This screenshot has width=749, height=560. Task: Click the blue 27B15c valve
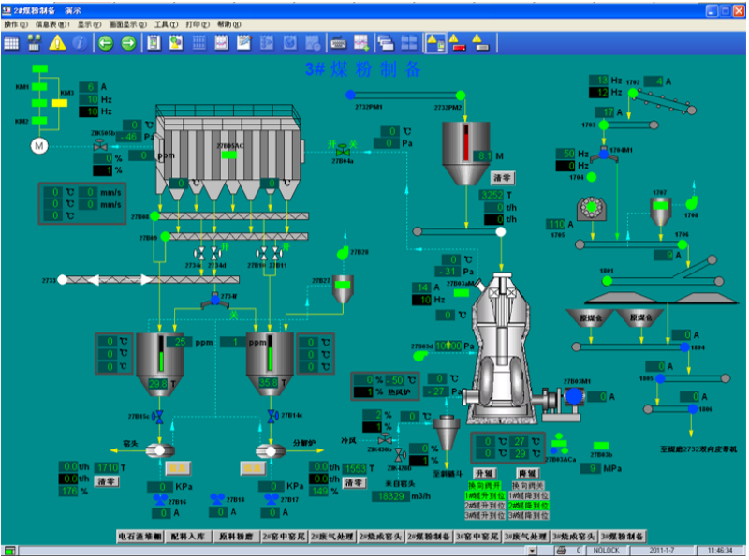tap(157, 417)
